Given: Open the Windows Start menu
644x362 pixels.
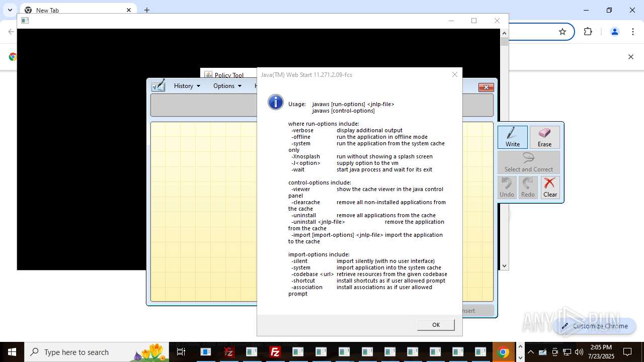Looking at the screenshot, I should click(12, 352).
